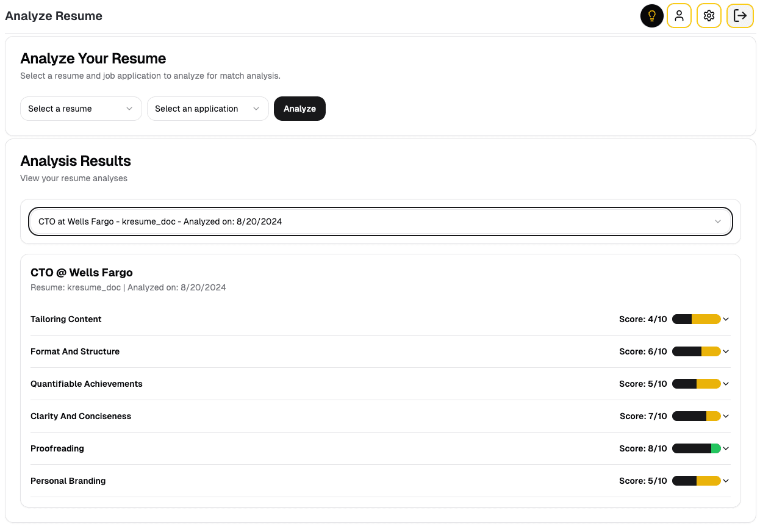Open the "Select a resume" dropdown
The image size is (760, 532).
(81, 109)
